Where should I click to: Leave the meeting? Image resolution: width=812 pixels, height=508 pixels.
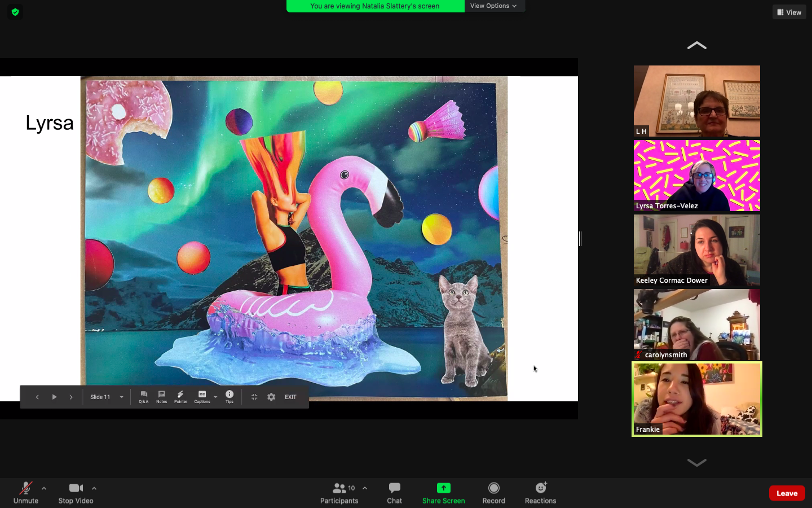tap(787, 493)
